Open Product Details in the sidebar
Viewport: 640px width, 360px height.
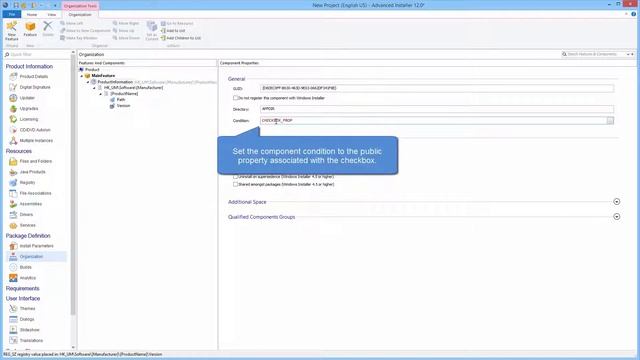click(34, 77)
